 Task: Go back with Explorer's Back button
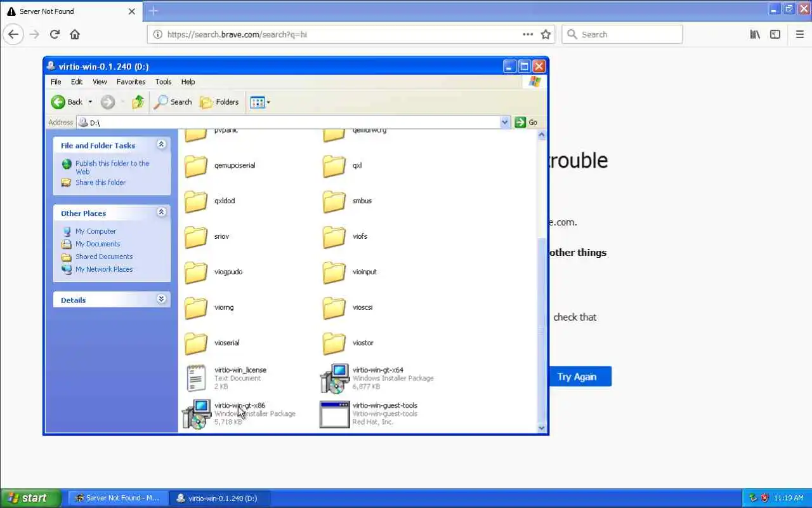67,102
